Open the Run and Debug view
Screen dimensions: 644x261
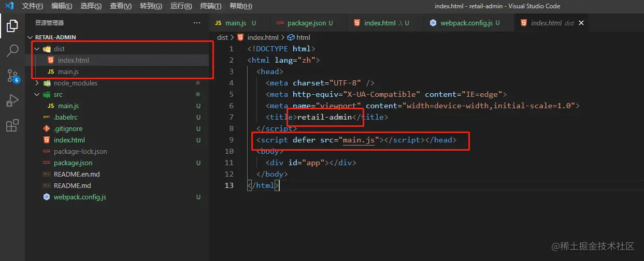(x=12, y=100)
